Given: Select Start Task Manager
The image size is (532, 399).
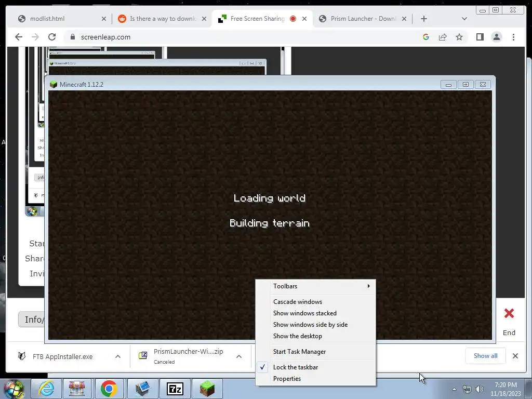Looking at the screenshot, I should point(315,352).
